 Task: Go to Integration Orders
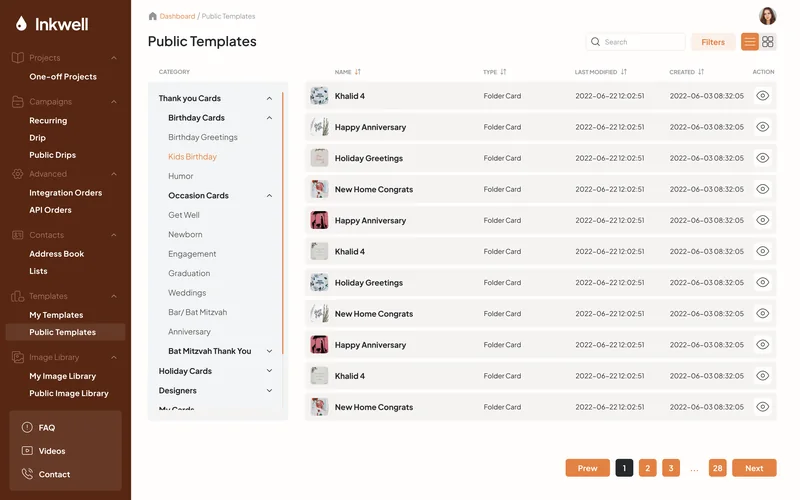(65, 193)
